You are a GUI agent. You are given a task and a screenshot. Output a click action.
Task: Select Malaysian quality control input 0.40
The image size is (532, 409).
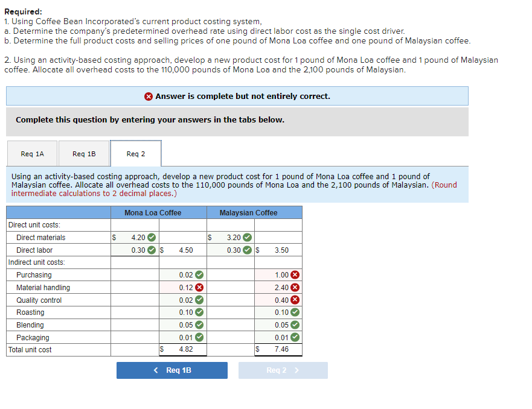[278, 300]
